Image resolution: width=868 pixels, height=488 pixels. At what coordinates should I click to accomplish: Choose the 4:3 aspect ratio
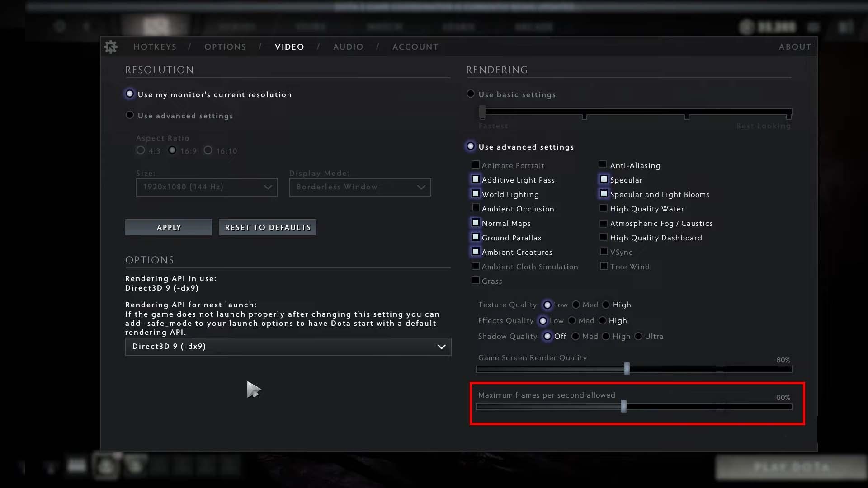[x=141, y=150]
